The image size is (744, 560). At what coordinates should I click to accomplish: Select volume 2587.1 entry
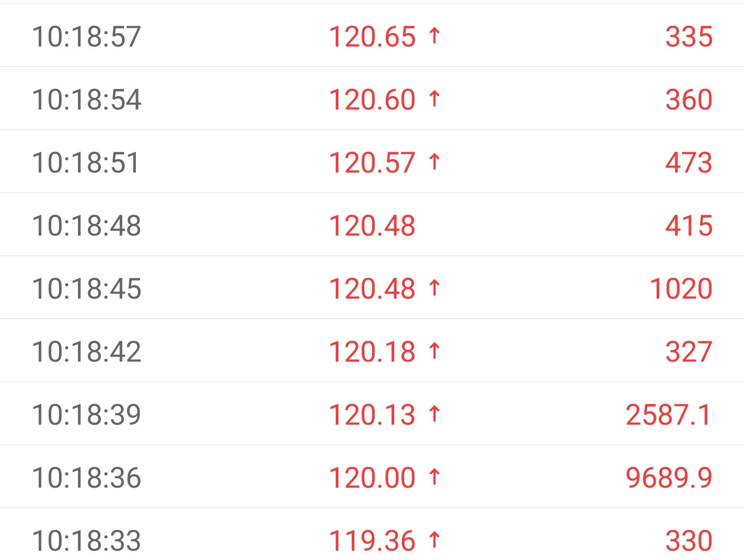[669, 415]
